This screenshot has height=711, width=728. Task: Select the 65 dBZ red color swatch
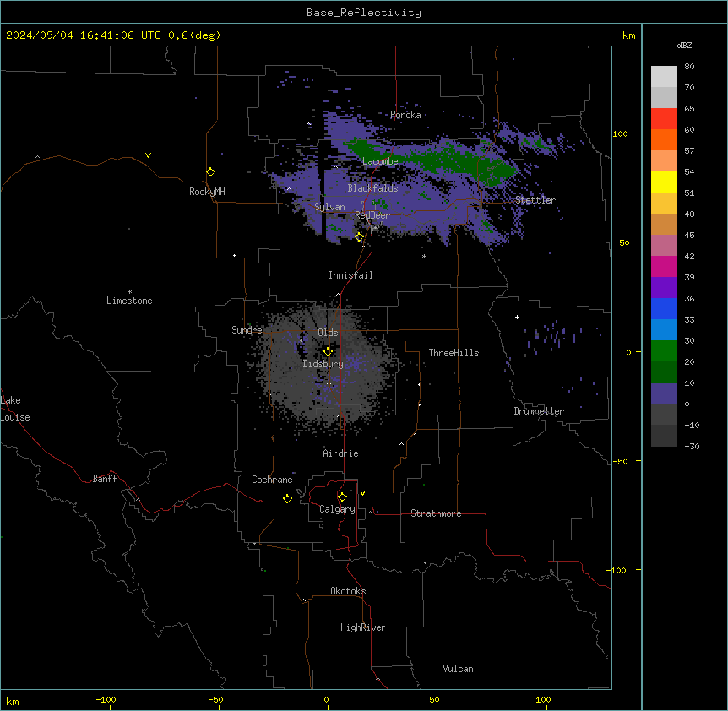coord(664,118)
